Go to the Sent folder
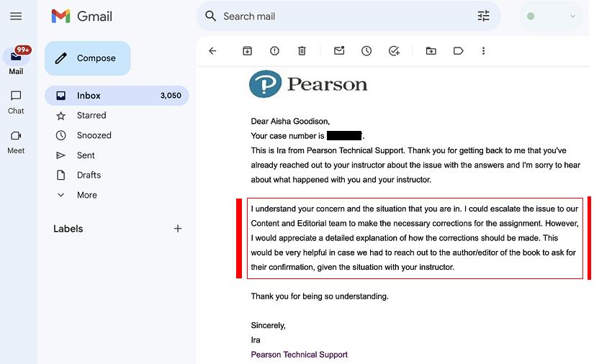 pyautogui.click(x=86, y=155)
